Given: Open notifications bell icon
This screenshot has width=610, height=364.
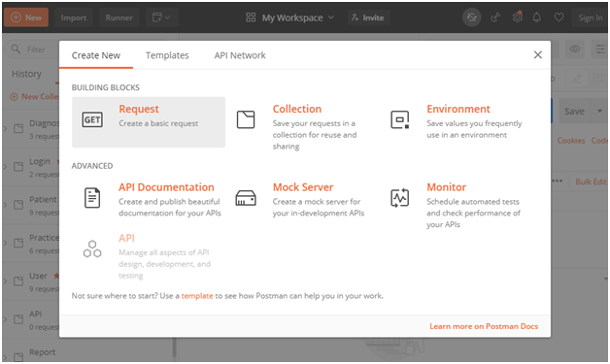Looking at the screenshot, I should point(537,17).
